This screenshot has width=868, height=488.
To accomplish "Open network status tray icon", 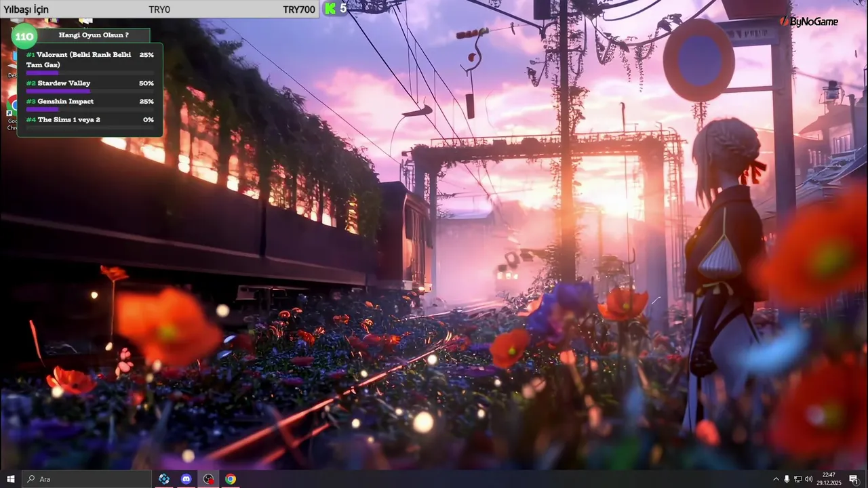I will tap(797, 479).
